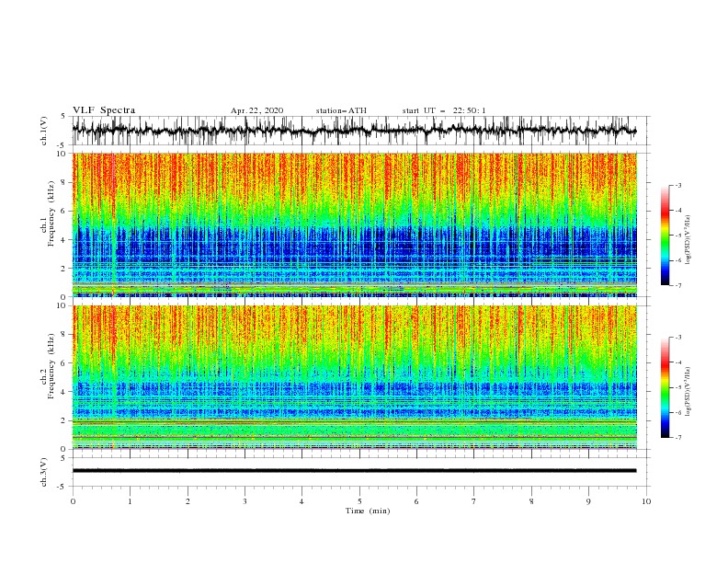Click time axis tick label "8"
This screenshot has height=563, width=728.
coord(531,501)
